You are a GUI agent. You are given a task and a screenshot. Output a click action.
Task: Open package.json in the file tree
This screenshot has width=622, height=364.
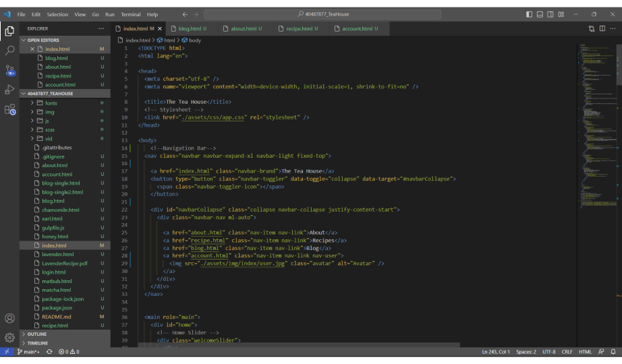(x=57, y=307)
